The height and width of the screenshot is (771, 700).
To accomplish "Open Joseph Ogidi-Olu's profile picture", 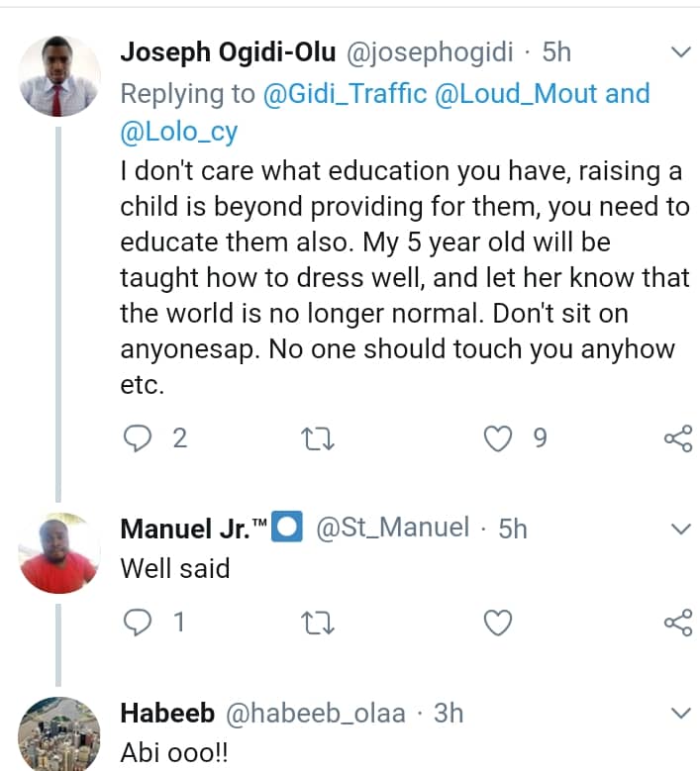I will point(59,77).
